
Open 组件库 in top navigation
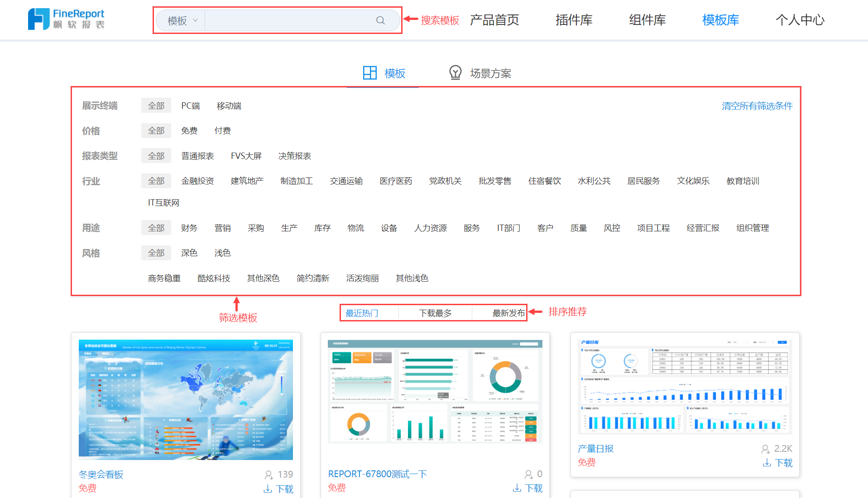click(x=647, y=20)
